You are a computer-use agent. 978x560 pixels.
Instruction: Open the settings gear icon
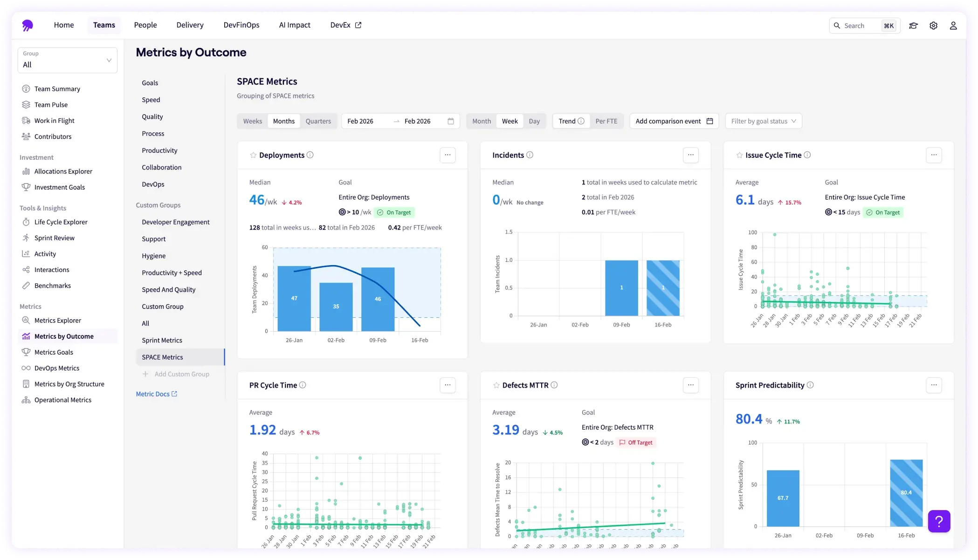coord(933,26)
